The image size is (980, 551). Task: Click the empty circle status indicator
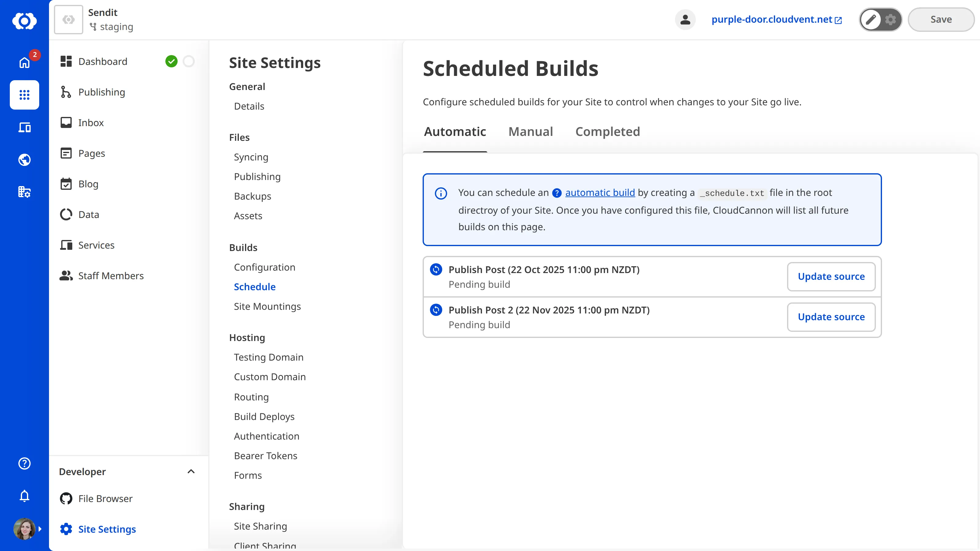(189, 61)
